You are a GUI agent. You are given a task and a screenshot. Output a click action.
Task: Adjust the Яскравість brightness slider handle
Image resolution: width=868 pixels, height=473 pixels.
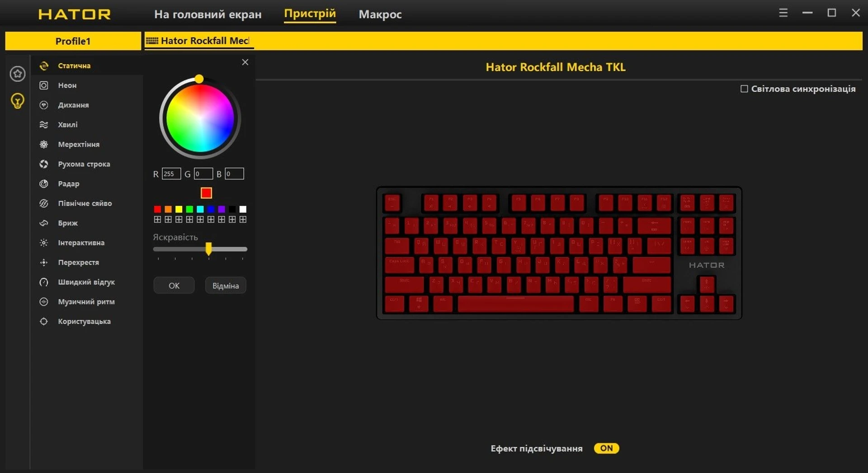208,249
